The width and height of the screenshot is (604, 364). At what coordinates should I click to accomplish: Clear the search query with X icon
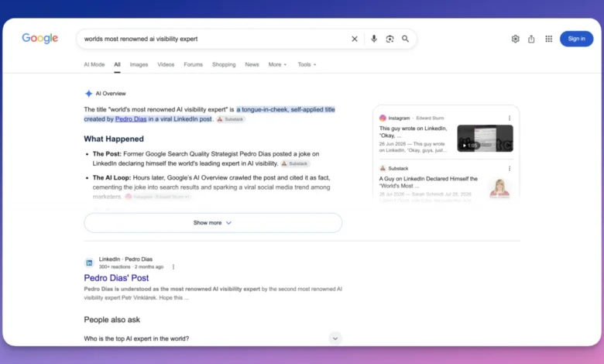tap(355, 39)
